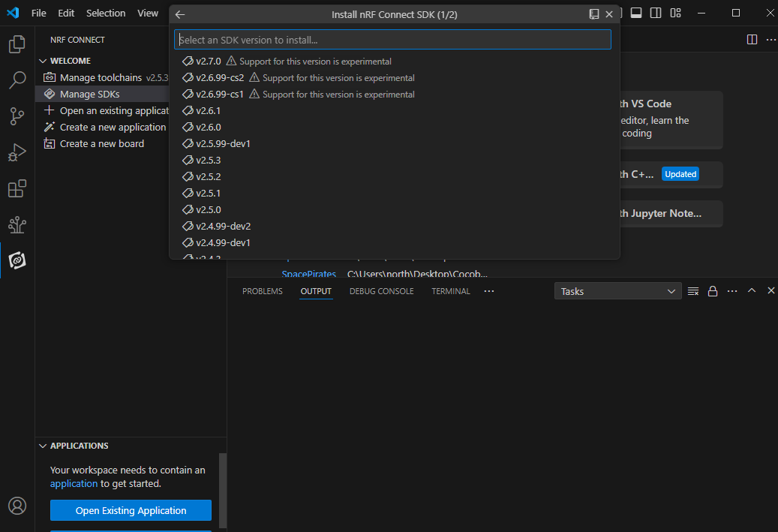Open the SpacePirates recent link
The height and width of the screenshot is (532, 778).
click(x=308, y=273)
